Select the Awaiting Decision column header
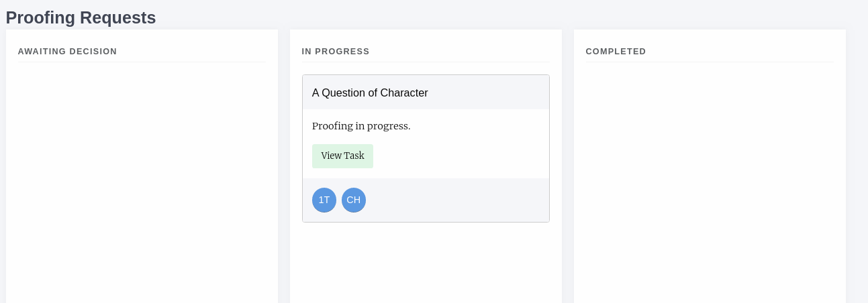 click(x=67, y=52)
